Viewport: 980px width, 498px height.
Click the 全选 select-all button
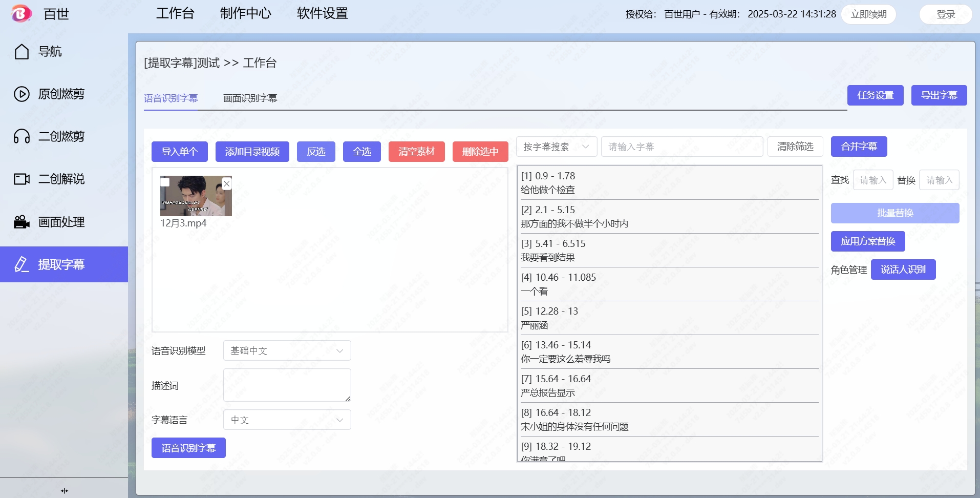(361, 152)
